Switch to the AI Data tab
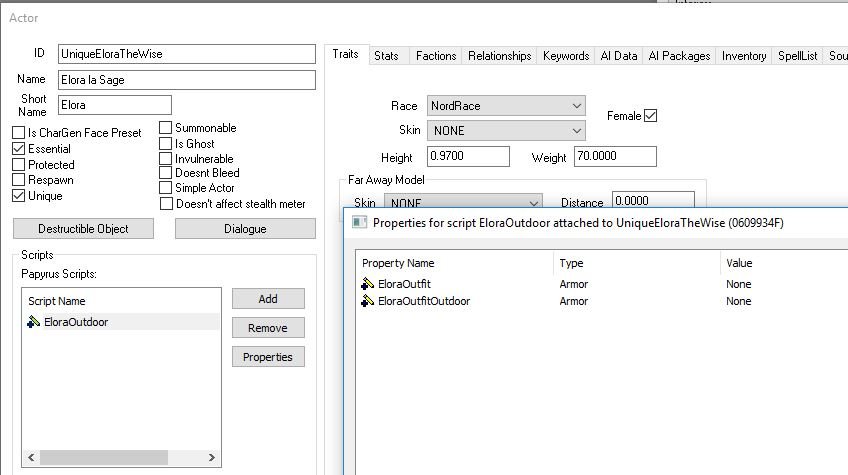The width and height of the screenshot is (848, 475). point(619,56)
